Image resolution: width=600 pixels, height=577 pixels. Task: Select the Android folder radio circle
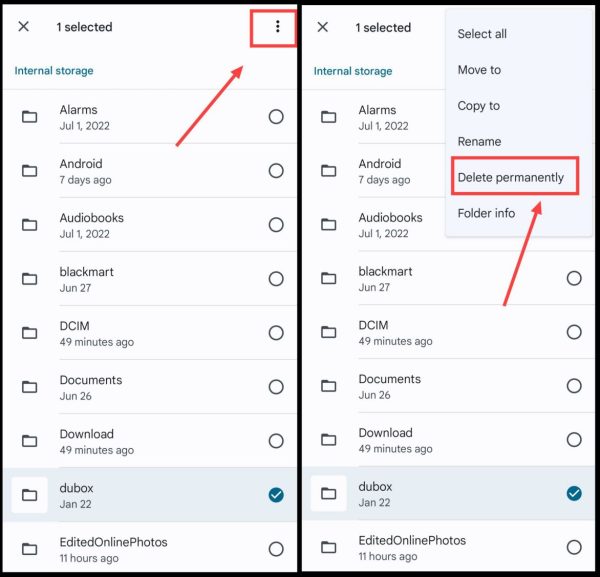pos(276,171)
